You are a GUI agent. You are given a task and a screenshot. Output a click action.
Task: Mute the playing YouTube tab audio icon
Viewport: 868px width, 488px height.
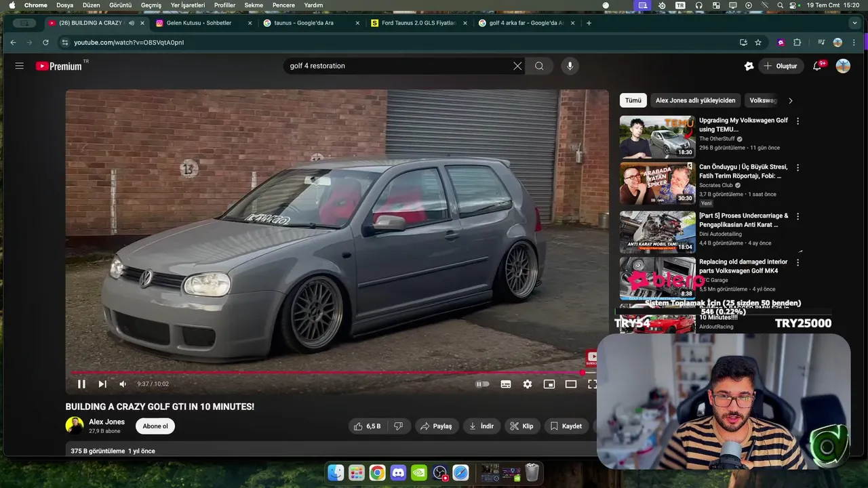[x=132, y=23]
